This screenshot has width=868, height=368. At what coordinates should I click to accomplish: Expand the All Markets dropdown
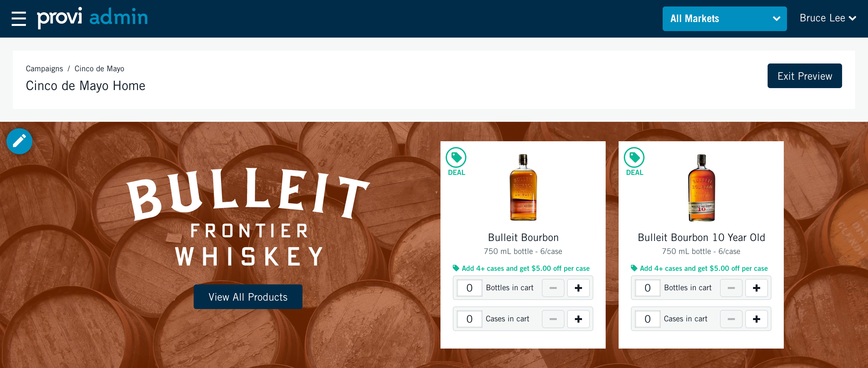[x=725, y=18]
